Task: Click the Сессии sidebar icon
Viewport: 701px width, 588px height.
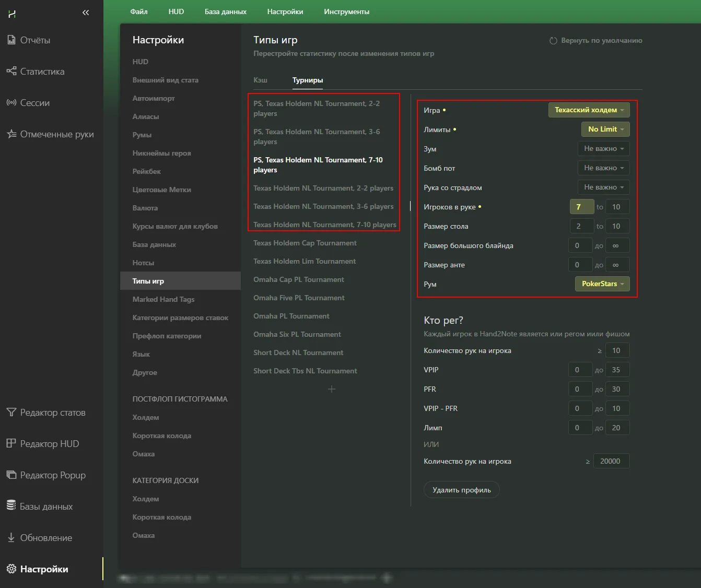Action: tap(11, 102)
